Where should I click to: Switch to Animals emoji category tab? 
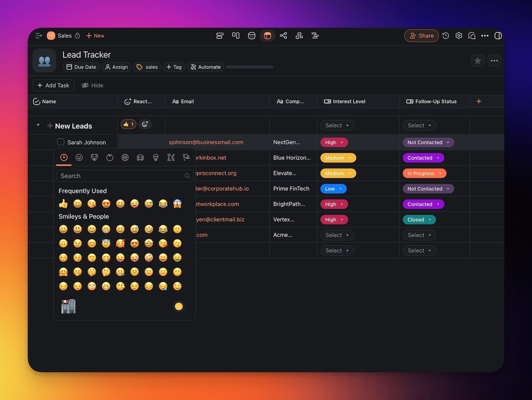tap(94, 157)
